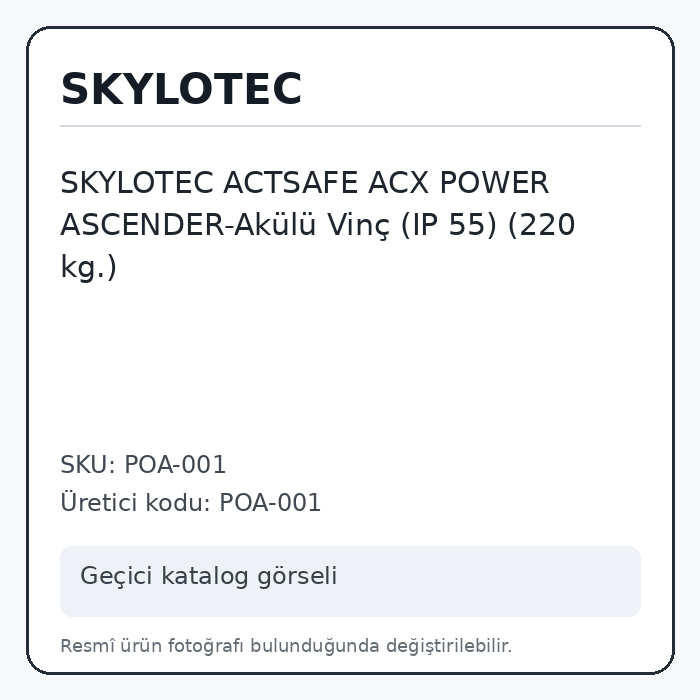Click the word ACTSAFE in product title
The image size is (700, 700).
(291, 183)
